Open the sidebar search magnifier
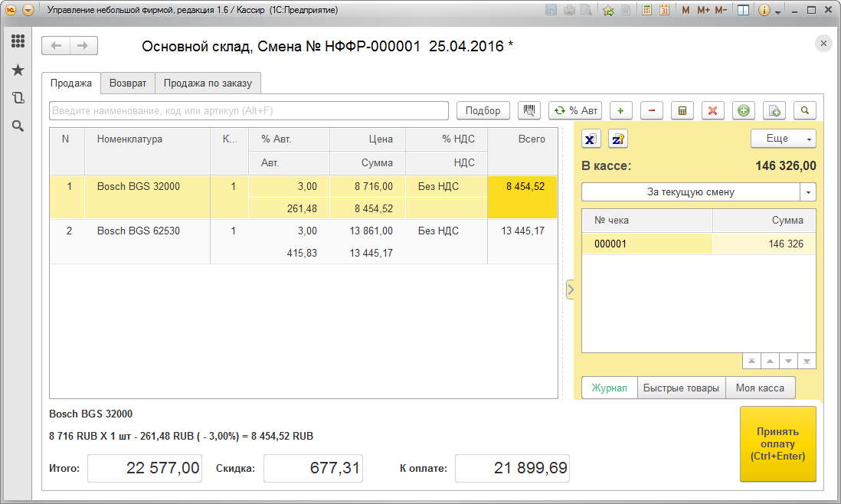Screen dimensions: 841x504 click(x=18, y=126)
